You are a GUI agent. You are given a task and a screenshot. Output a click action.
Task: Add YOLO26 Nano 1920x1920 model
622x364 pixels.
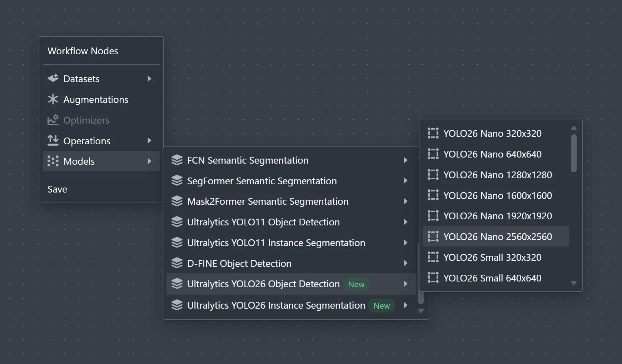tap(496, 216)
